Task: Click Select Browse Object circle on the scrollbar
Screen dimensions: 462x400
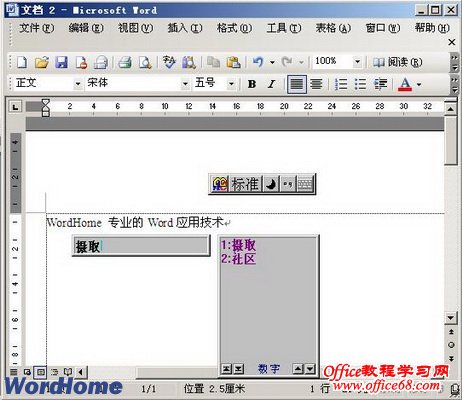Action: pyautogui.click(x=451, y=345)
